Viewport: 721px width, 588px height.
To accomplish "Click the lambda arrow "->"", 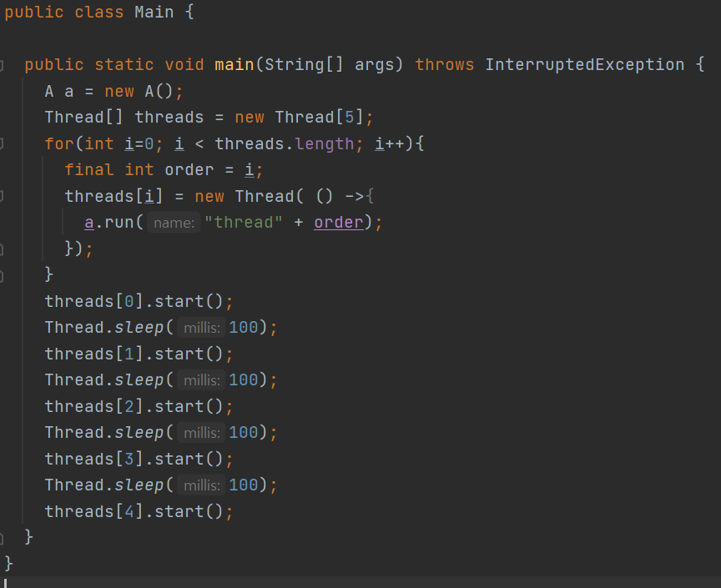I will pyautogui.click(x=354, y=196).
